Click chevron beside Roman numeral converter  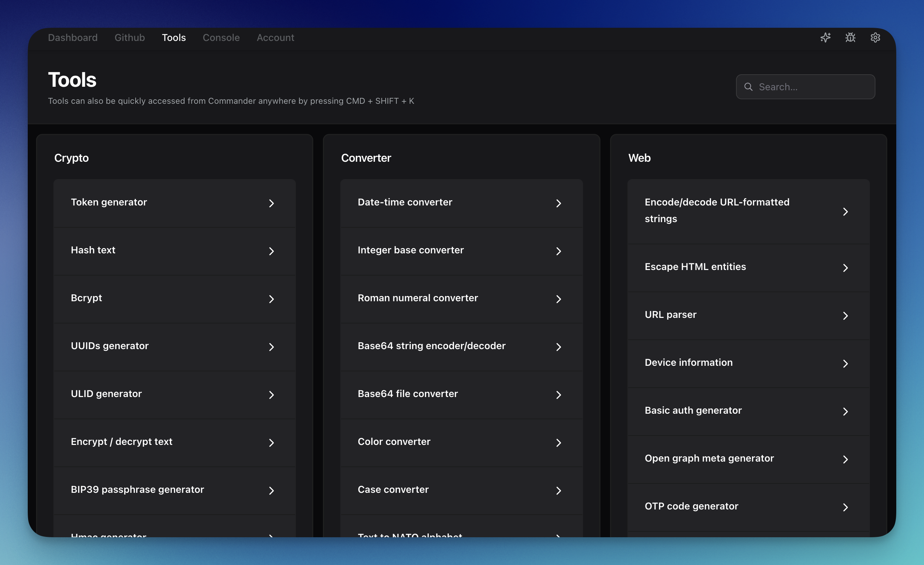[x=559, y=299]
